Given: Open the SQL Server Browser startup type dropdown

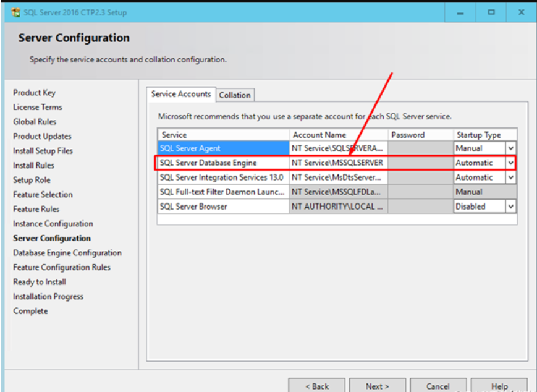Looking at the screenshot, I should click(511, 206).
